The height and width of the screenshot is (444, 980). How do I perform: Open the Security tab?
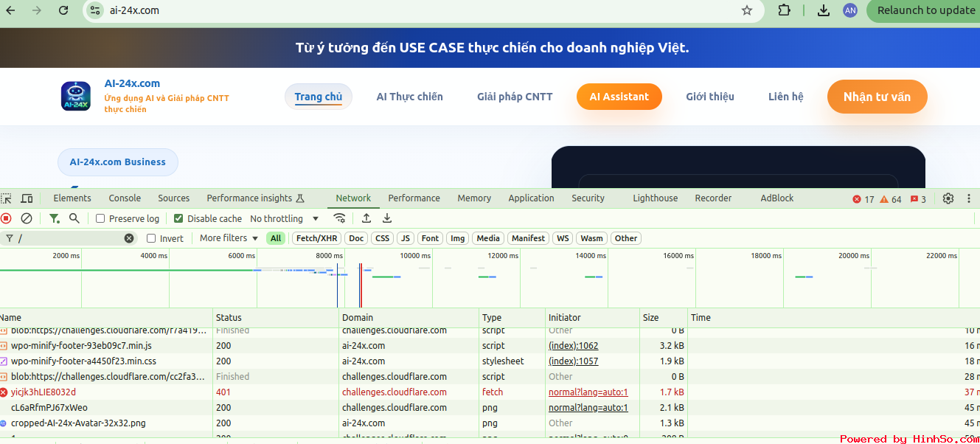point(588,198)
